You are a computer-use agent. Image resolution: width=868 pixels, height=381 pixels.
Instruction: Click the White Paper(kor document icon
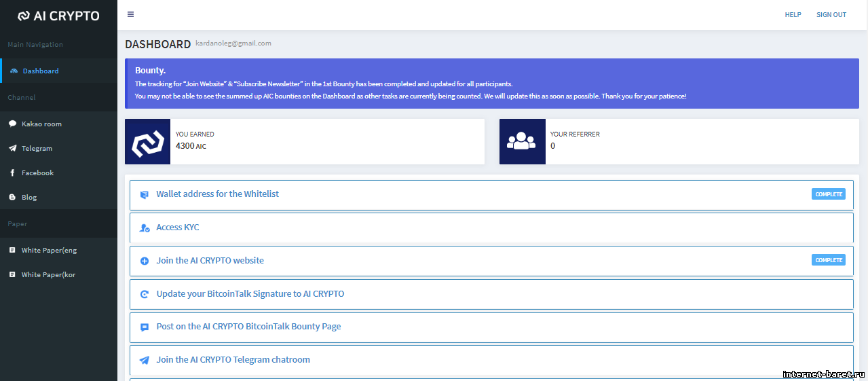click(x=12, y=274)
